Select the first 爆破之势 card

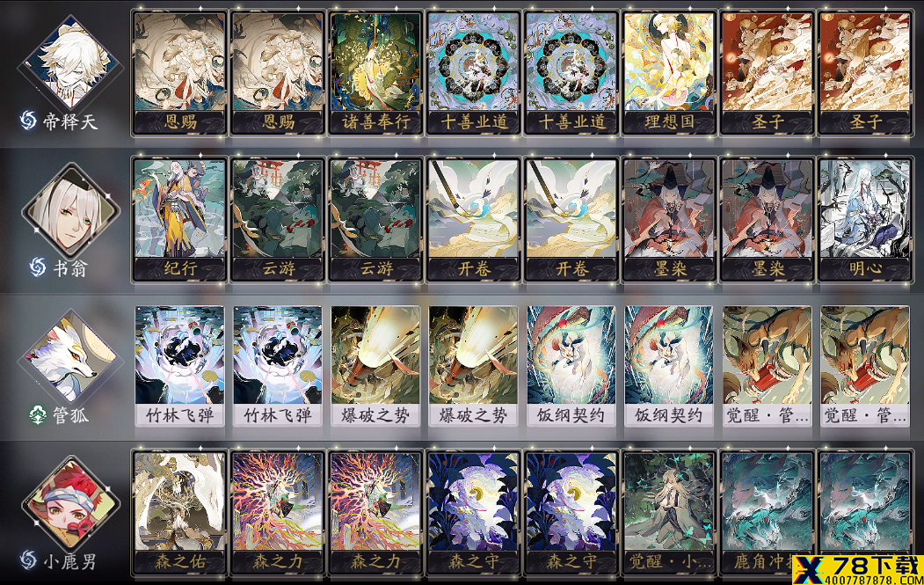[375, 366]
